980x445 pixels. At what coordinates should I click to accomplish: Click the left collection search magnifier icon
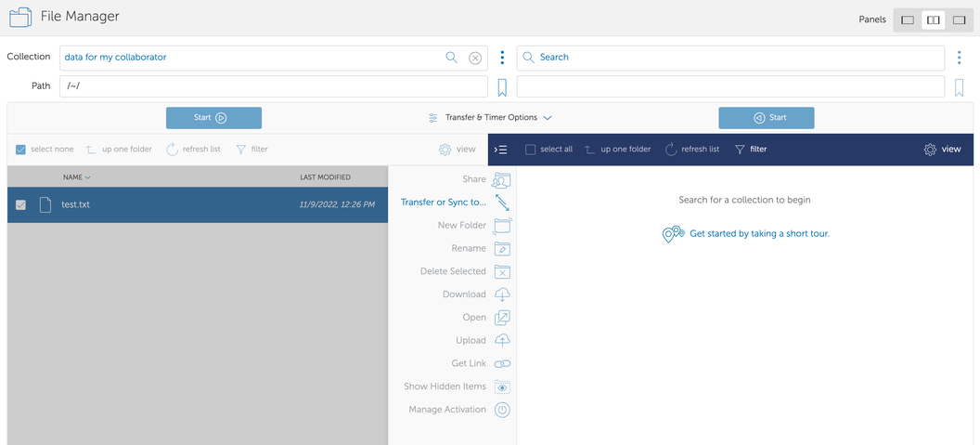point(451,58)
